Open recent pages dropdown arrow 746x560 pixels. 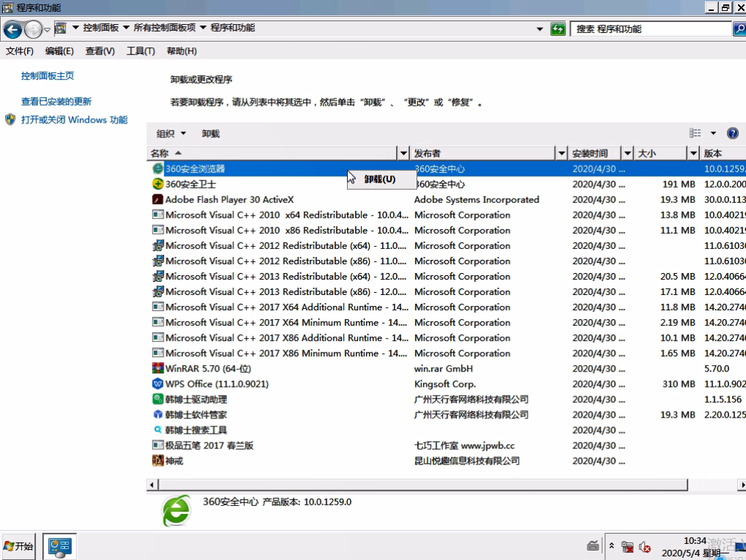coord(47,30)
